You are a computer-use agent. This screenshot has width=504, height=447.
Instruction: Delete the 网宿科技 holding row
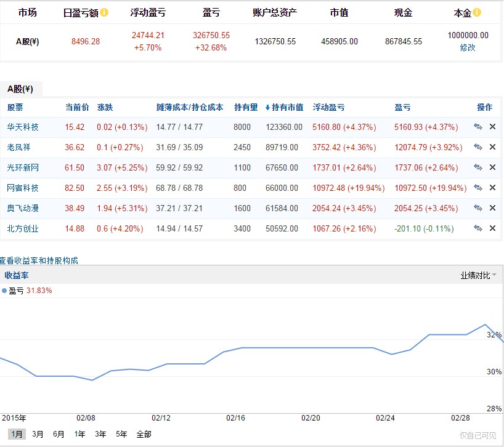pyautogui.click(x=492, y=187)
